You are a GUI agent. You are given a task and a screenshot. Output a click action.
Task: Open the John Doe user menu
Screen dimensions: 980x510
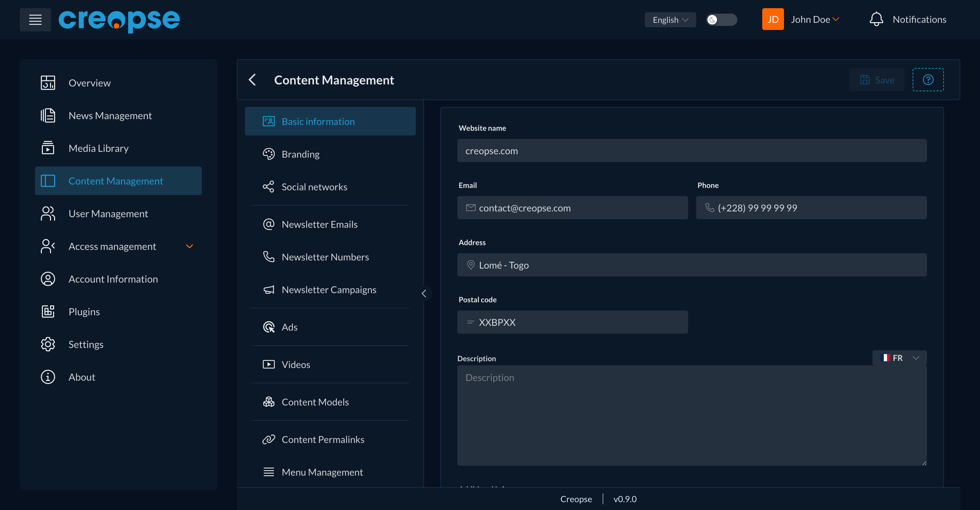(x=815, y=19)
